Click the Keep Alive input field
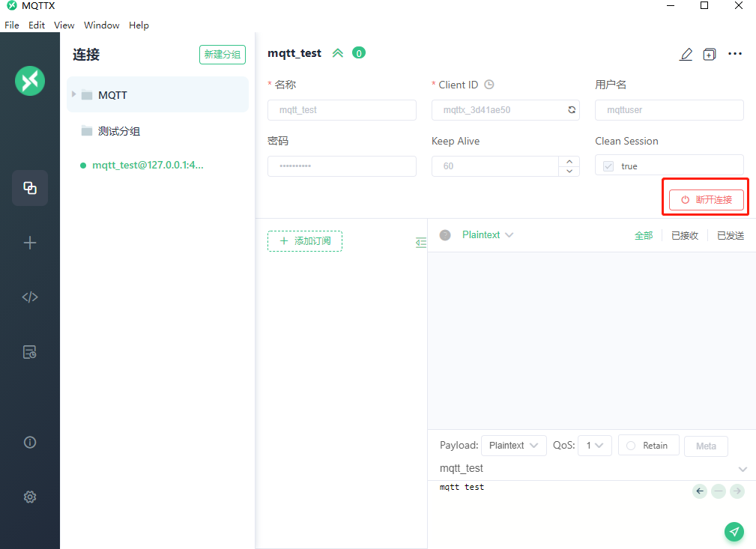 pos(495,166)
